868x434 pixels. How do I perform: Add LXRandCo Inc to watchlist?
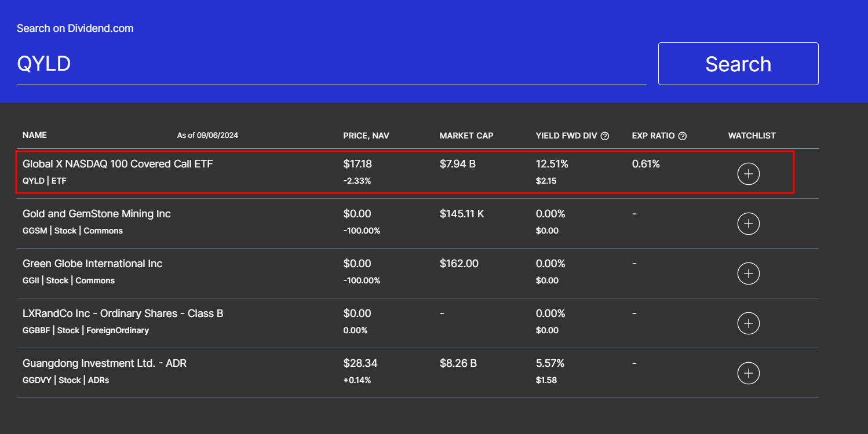[x=748, y=323]
